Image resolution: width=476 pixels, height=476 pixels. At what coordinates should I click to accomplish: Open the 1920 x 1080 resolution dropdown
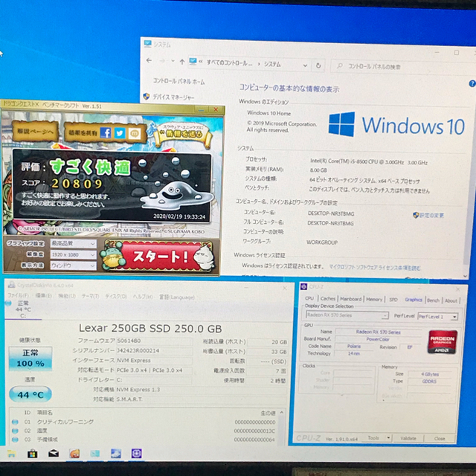(73, 254)
